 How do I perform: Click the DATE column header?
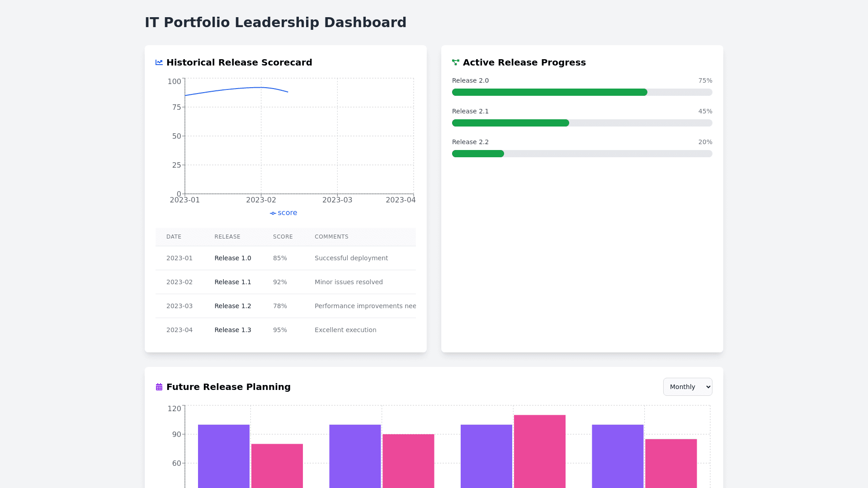tap(174, 237)
